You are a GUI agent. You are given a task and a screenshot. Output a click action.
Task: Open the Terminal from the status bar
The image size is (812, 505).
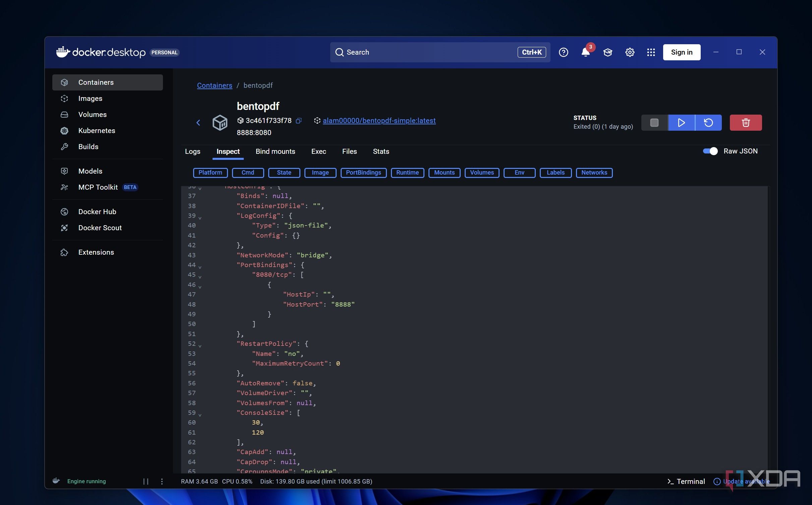point(686,482)
